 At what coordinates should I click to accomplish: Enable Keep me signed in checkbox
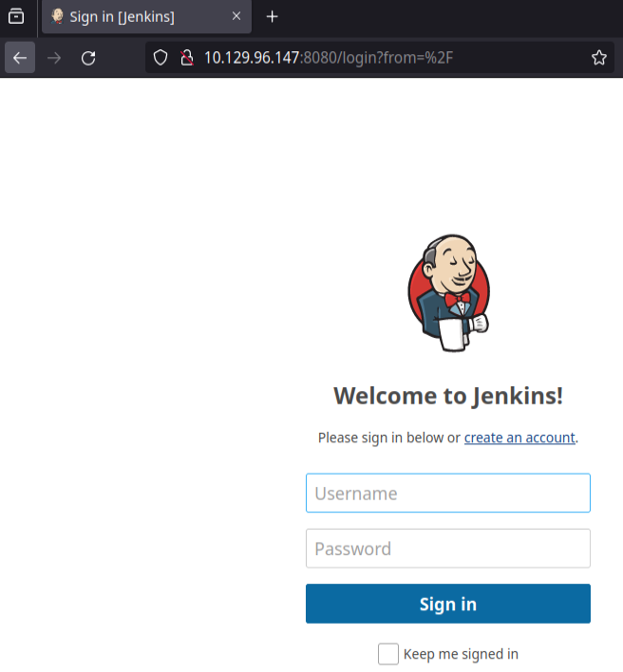[388, 654]
